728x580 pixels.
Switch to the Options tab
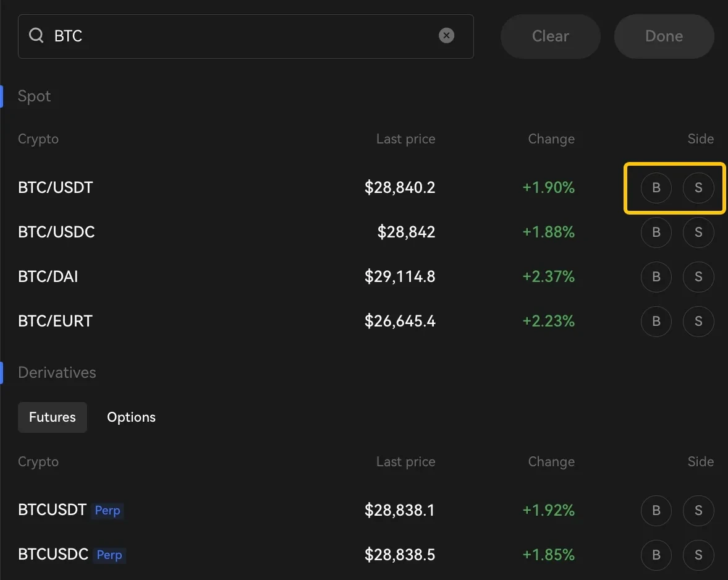coord(132,417)
